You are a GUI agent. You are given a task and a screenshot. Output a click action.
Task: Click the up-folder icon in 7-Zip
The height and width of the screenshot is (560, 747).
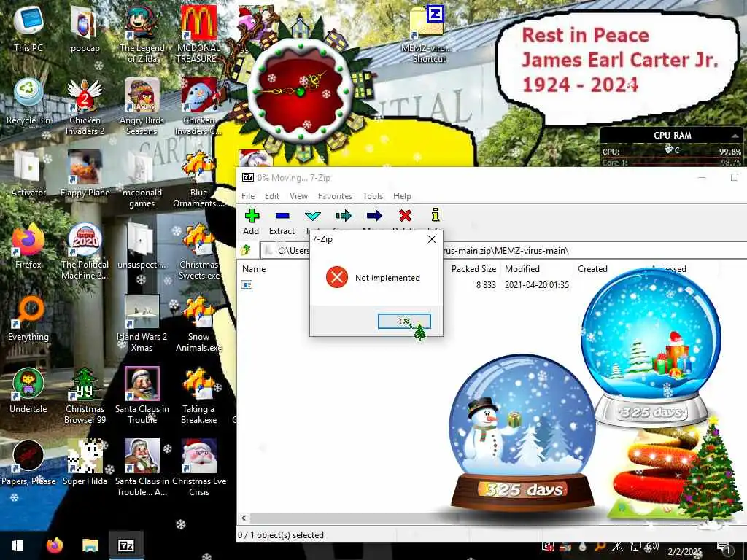(x=247, y=250)
